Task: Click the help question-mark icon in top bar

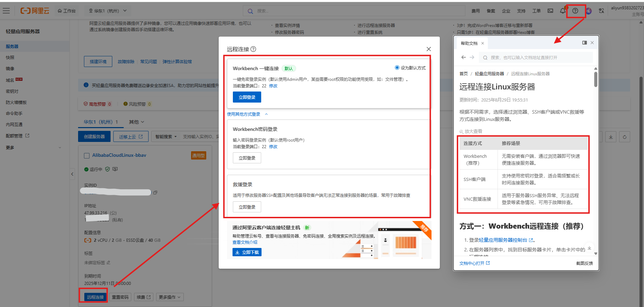Action: tap(575, 11)
